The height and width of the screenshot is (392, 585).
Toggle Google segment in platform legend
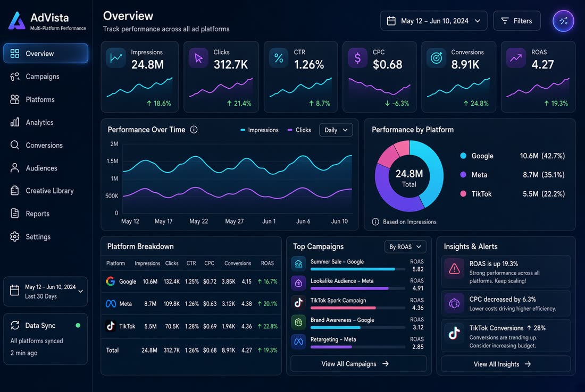point(477,156)
